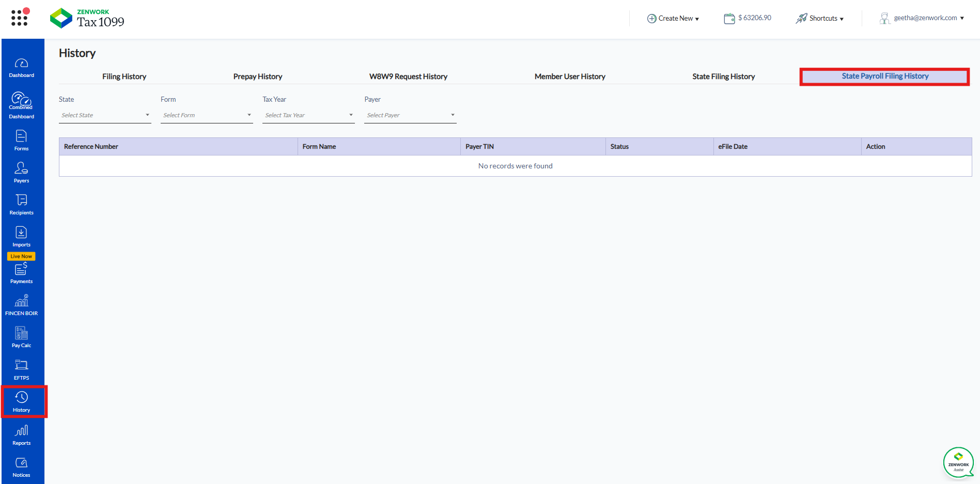Click the wallet balance $63206.90
The image size is (980, 484).
point(748,18)
